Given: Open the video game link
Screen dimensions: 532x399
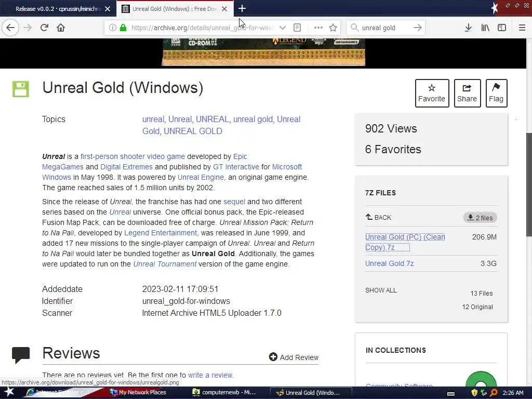Looking at the screenshot, I should point(166,156).
